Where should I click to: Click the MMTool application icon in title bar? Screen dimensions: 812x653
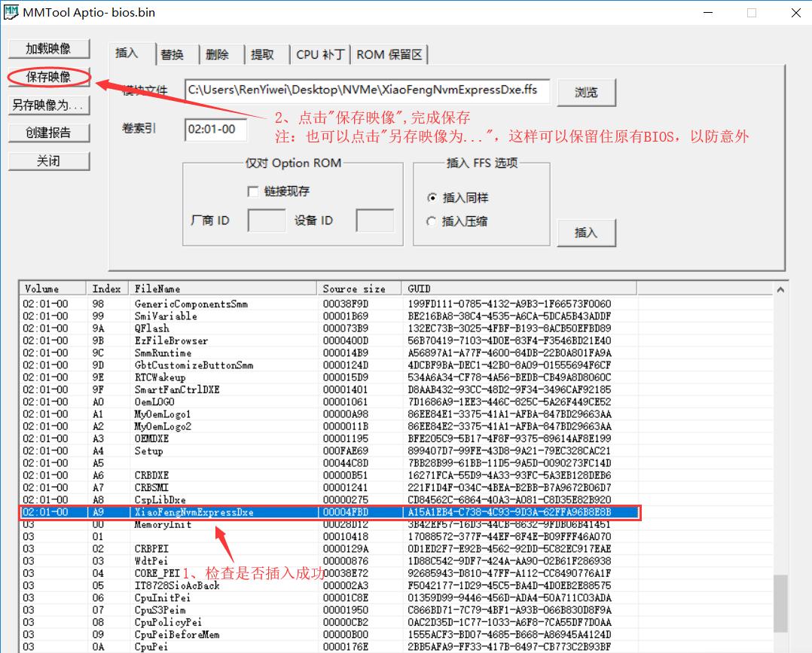[11, 12]
